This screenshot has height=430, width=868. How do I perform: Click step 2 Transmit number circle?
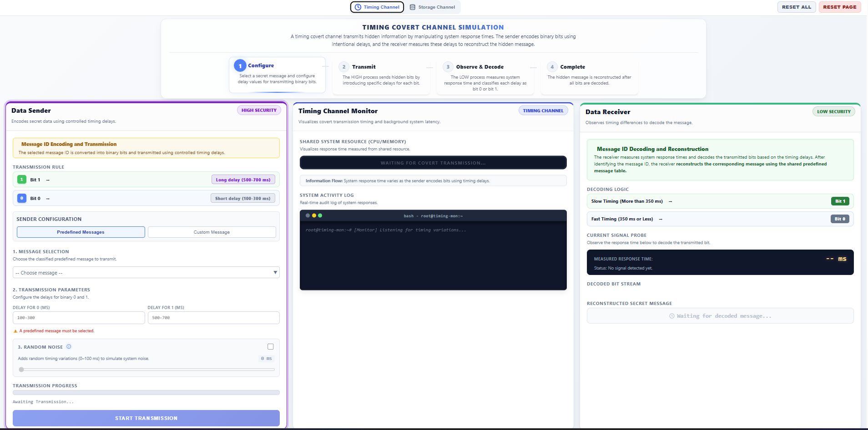point(344,67)
